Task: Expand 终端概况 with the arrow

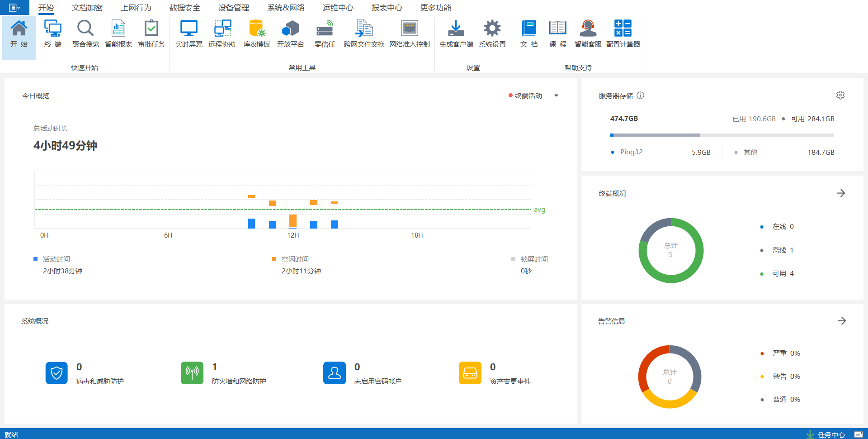Action: (x=841, y=193)
